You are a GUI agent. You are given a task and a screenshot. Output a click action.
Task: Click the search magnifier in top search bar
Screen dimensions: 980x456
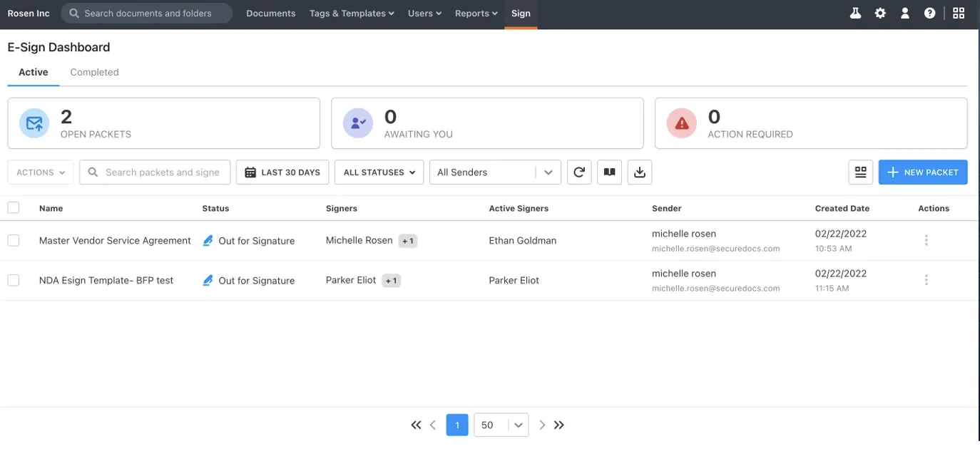(73, 14)
